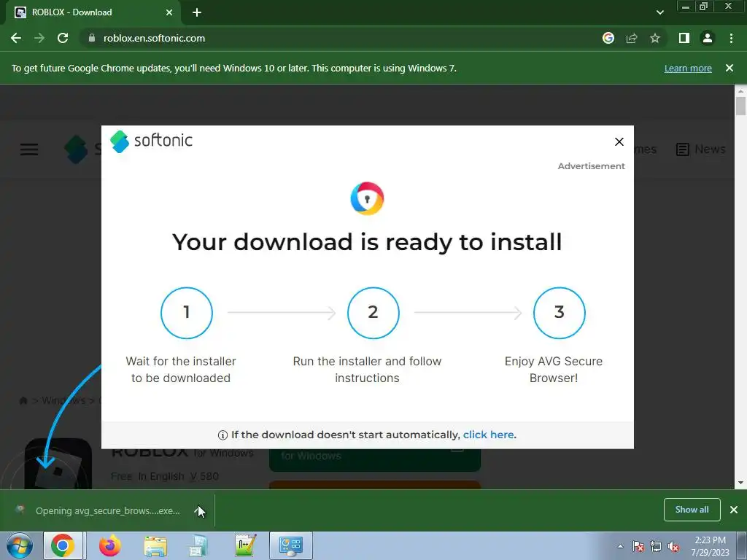Open the Windows Start menu
The height and width of the screenshot is (560, 747).
(x=20, y=545)
